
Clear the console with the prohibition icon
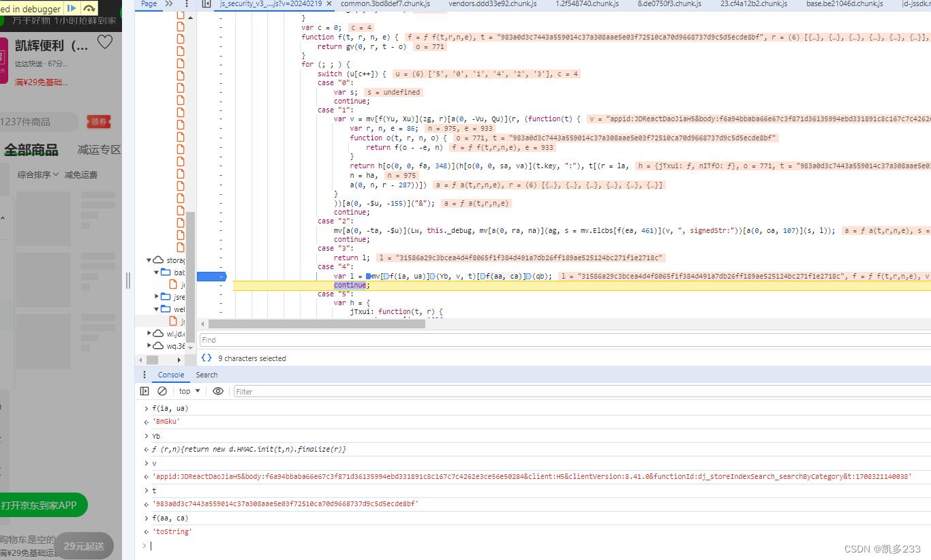162,390
